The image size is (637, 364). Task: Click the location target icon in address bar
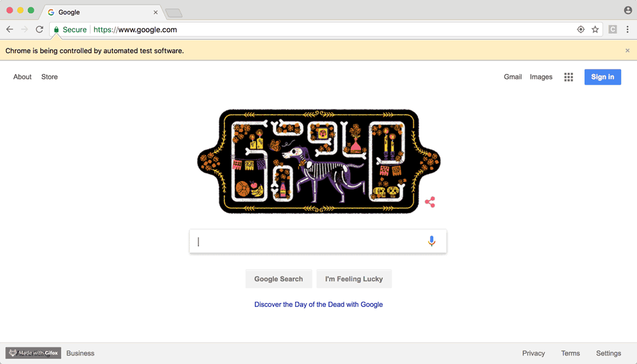[x=581, y=29]
